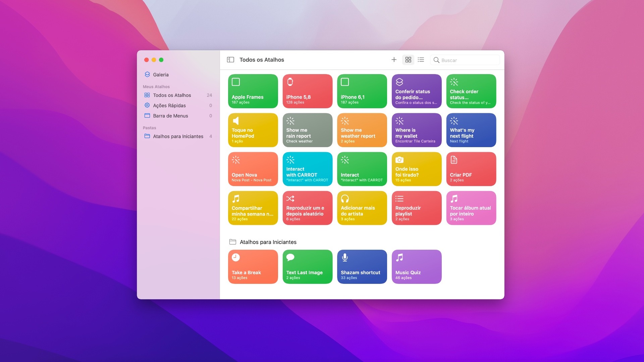Expand the Atalhos para Iniciantes folder

[178, 136]
